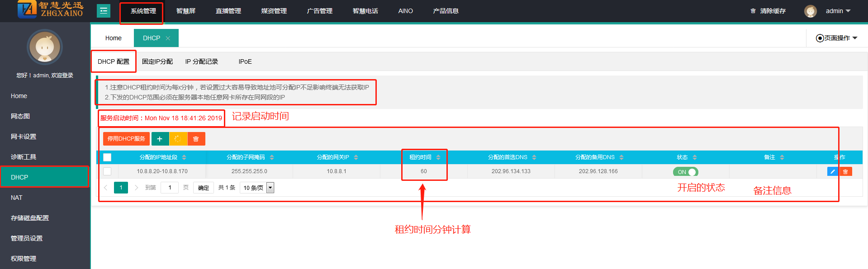
Task: Click the admin avatar in top bar
Action: [810, 11]
